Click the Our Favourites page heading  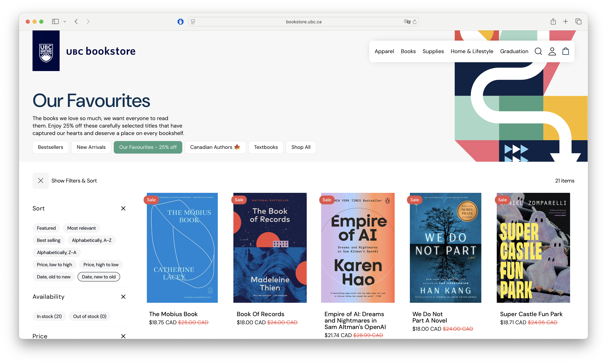coord(91,101)
